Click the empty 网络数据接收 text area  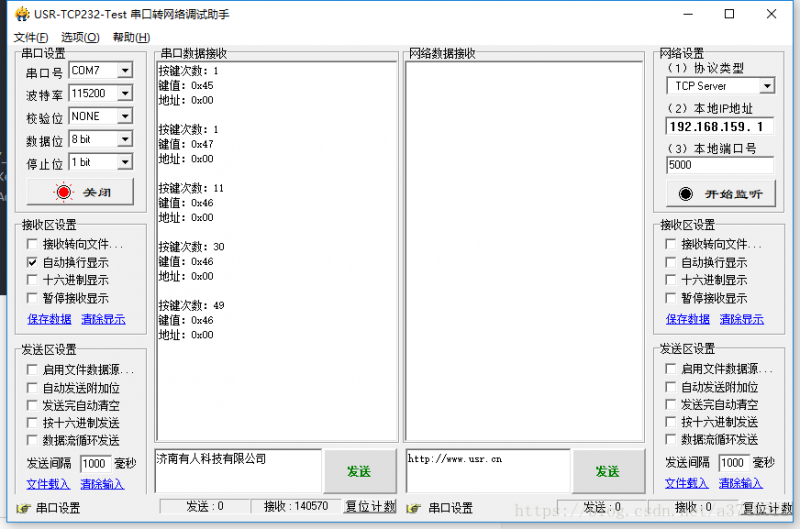click(524, 251)
